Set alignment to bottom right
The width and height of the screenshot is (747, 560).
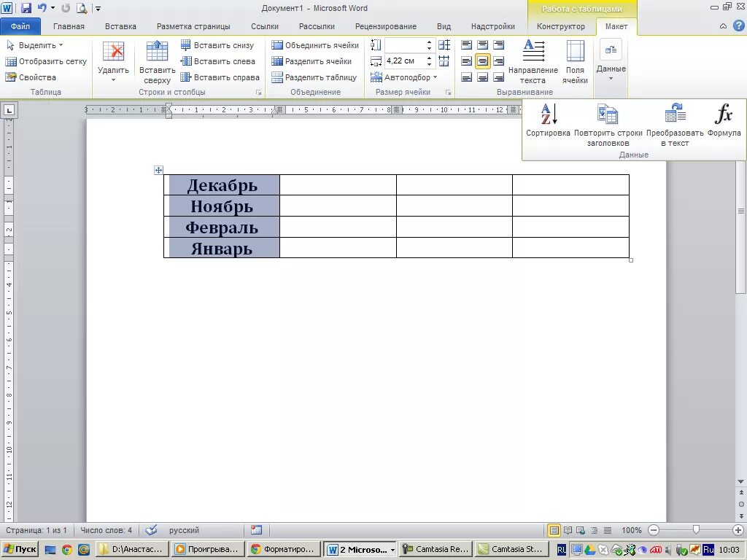tap(499, 77)
